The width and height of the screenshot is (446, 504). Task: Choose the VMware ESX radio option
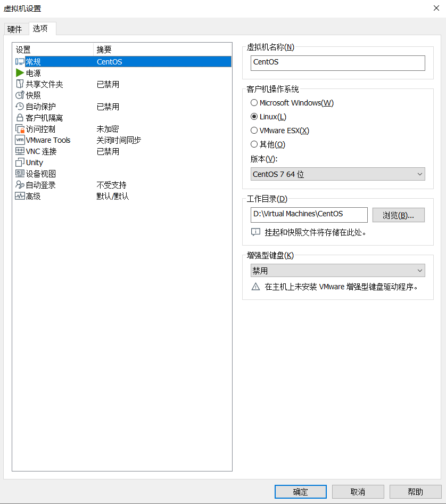(x=254, y=131)
